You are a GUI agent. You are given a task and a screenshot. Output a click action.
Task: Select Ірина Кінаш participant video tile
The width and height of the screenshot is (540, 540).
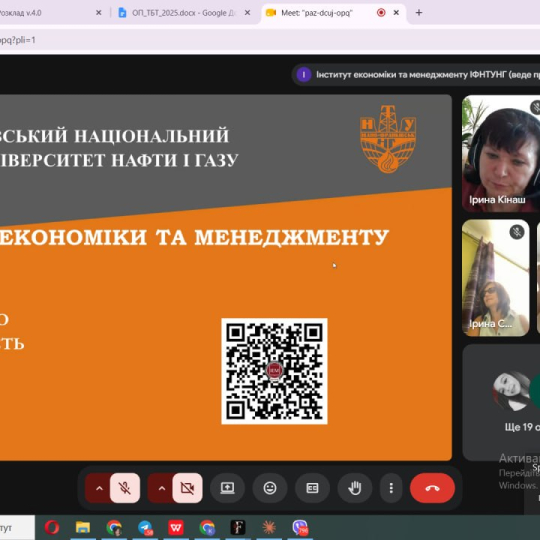point(501,154)
